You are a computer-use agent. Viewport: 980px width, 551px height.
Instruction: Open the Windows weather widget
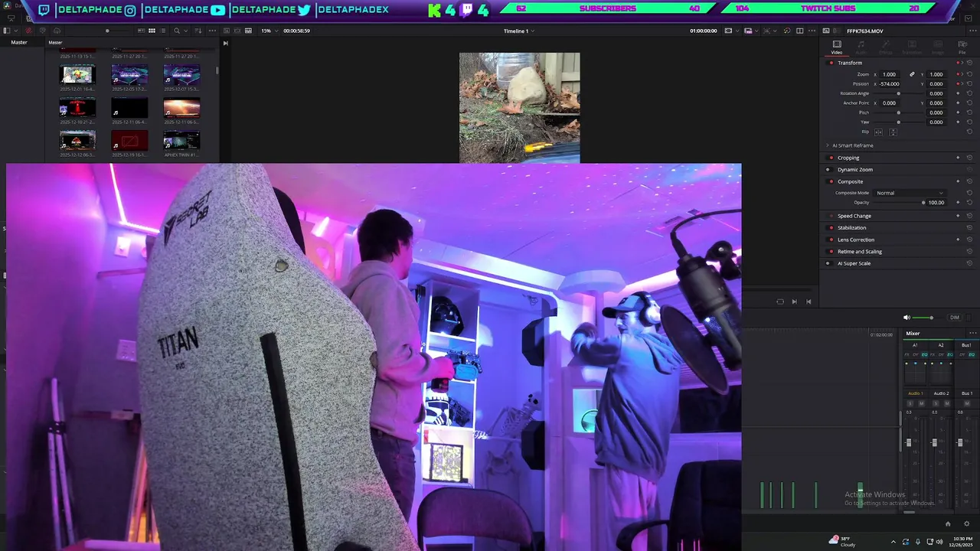pyautogui.click(x=842, y=541)
